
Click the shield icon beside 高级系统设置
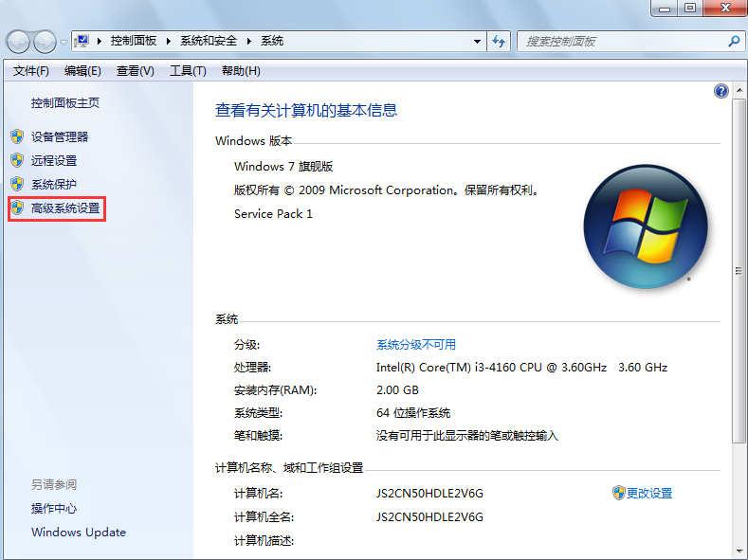(x=17, y=208)
